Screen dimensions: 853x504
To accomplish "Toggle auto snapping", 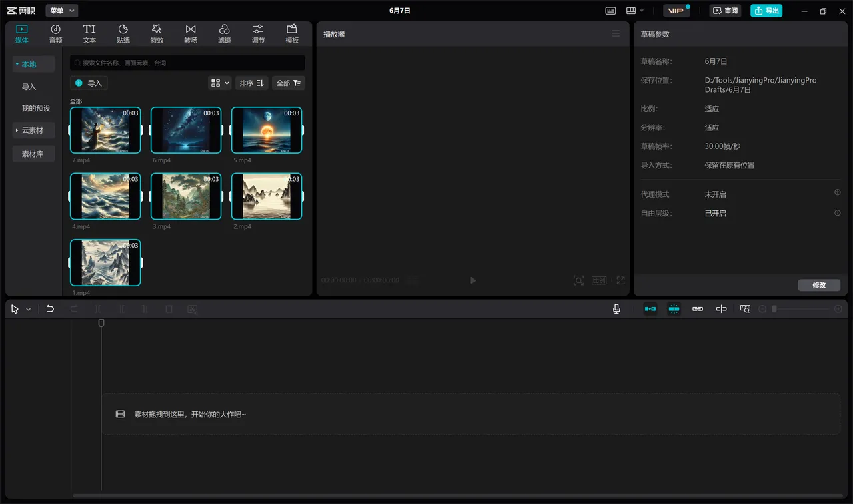I will point(674,309).
